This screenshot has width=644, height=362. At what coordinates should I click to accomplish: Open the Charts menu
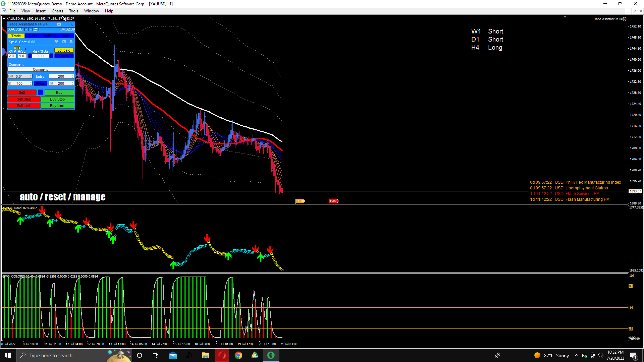(57, 11)
